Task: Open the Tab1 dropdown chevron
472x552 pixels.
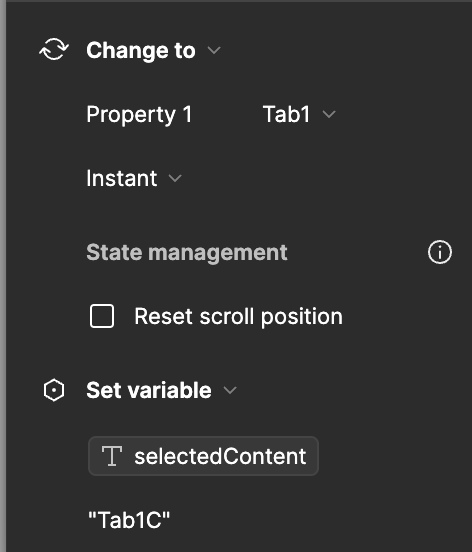Action: [329, 114]
